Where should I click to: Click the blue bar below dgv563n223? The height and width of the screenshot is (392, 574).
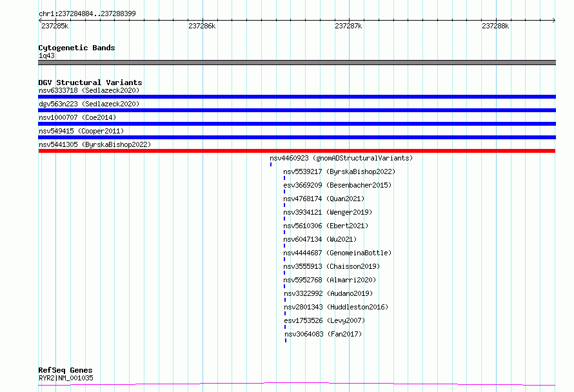(297, 110)
